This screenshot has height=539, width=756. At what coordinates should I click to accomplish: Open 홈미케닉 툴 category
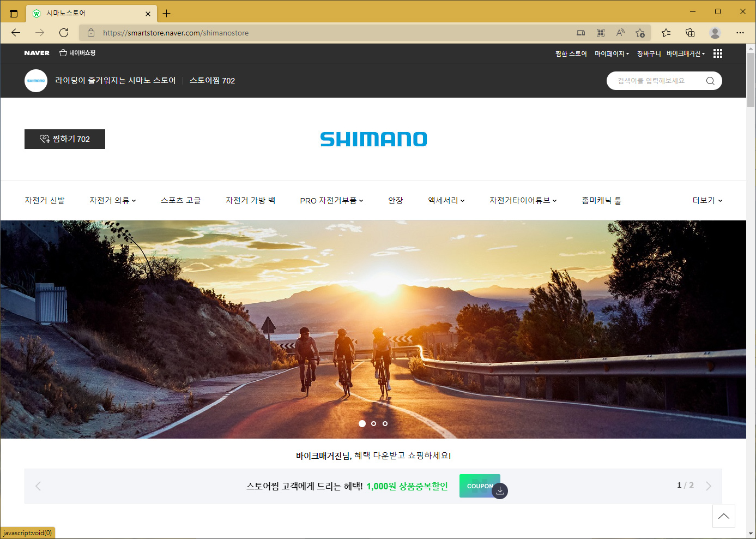(601, 201)
